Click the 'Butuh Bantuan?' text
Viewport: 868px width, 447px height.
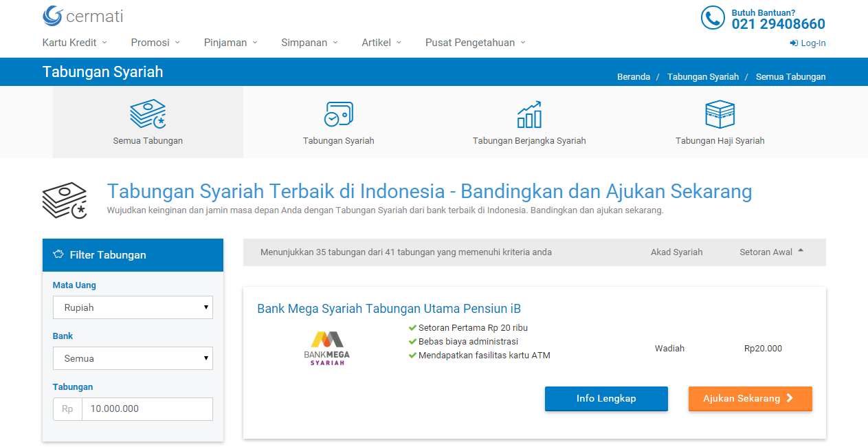tap(764, 12)
